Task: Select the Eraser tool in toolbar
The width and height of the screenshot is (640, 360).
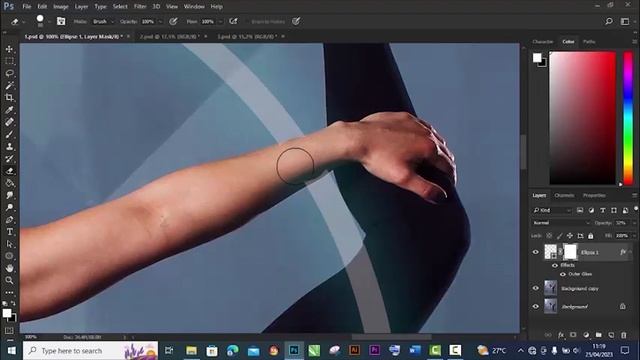Action: (9, 171)
